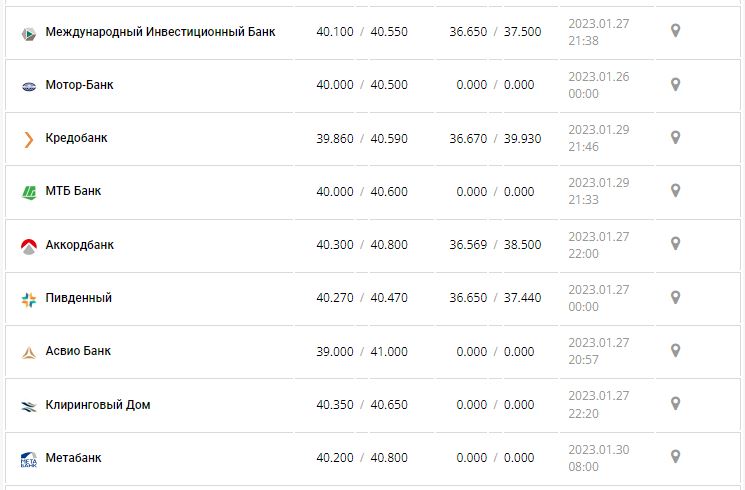Image resolution: width=745 pixels, height=490 pixels.
Task: Click the map pin for Аккордбанк
Action: [675, 244]
